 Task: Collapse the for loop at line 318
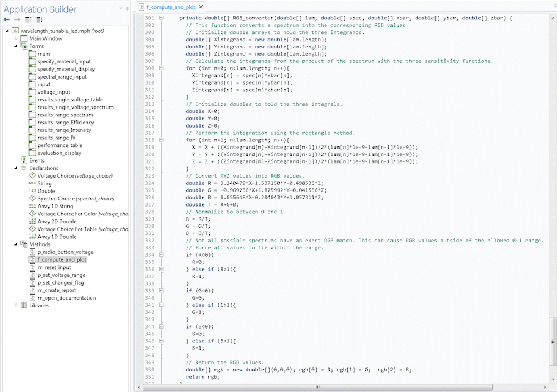pyautogui.click(x=161, y=140)
